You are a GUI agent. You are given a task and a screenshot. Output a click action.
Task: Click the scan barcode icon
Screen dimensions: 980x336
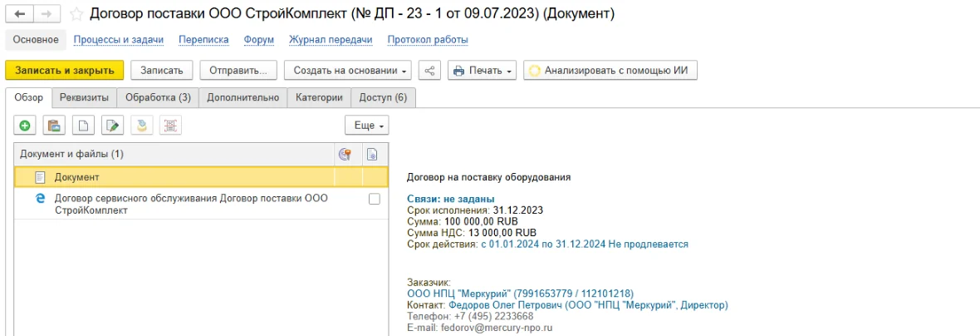(170, 125)
